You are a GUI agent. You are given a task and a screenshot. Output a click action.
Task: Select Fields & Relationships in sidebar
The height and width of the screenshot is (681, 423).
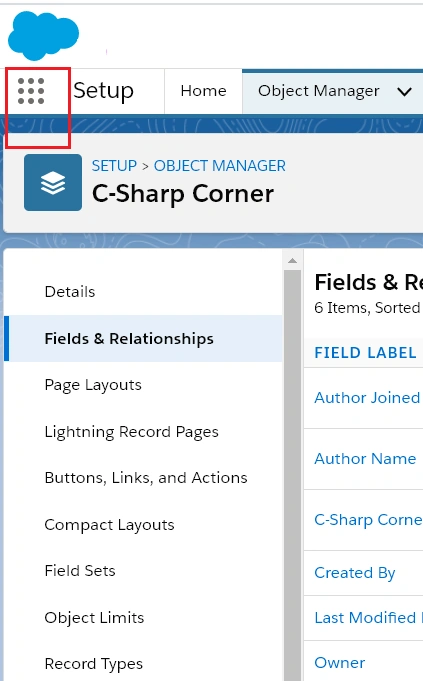click(x=143, y=338)
